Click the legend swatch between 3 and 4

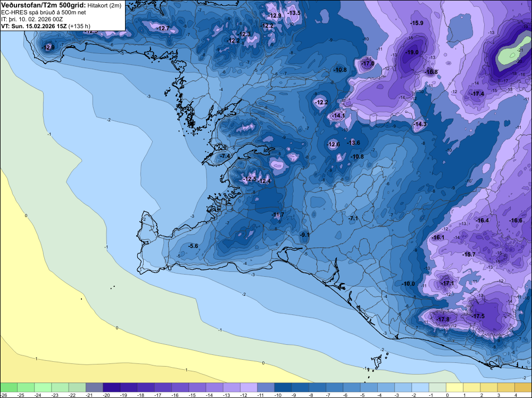[506, 387]
